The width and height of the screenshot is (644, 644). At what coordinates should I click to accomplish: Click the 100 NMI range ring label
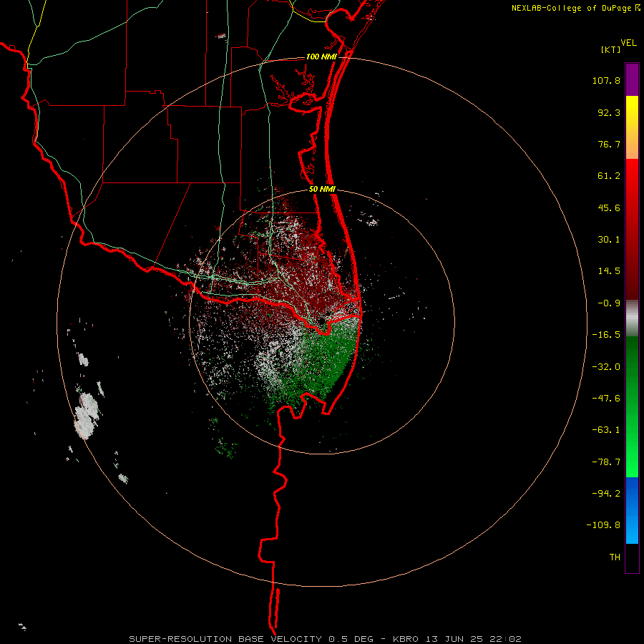(x=321, y=57)
